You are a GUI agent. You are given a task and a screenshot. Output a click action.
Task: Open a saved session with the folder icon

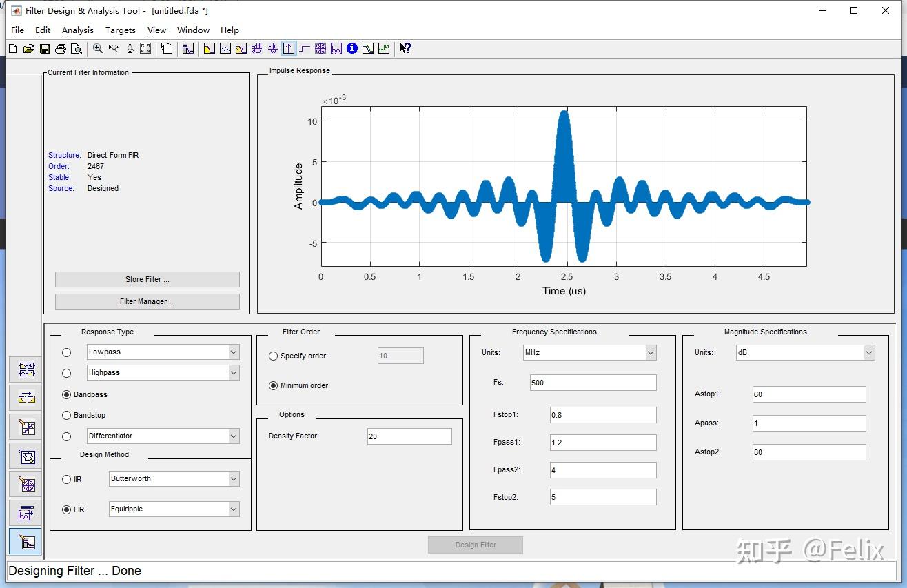(x=28, y=48)
